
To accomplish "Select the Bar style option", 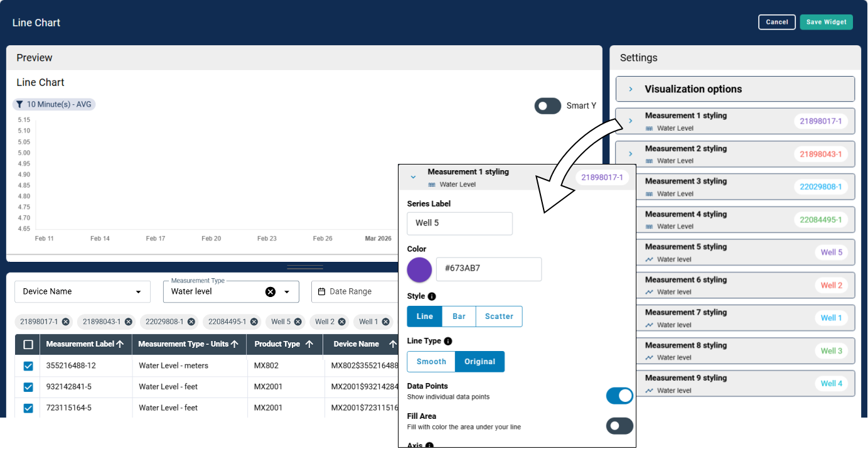I will pyautogui.click(x=459, y=316).
